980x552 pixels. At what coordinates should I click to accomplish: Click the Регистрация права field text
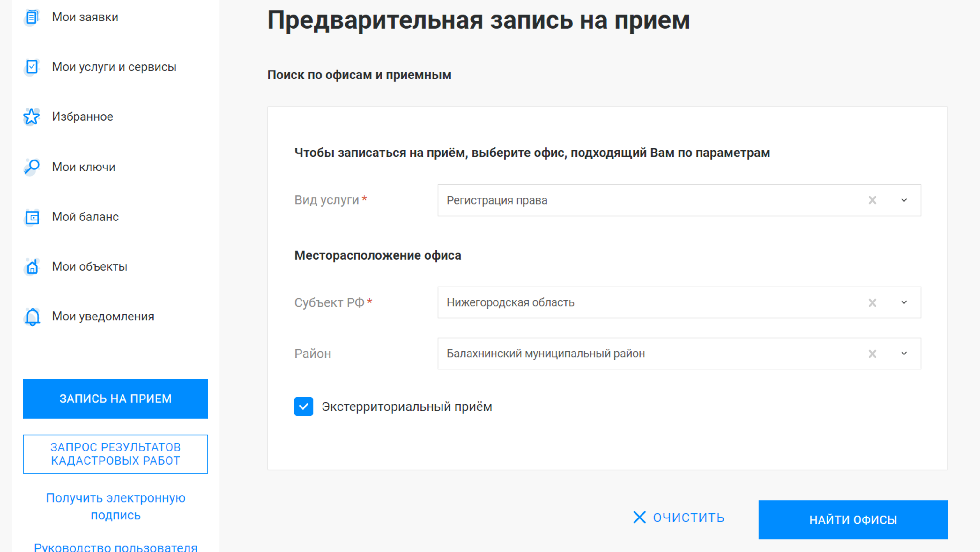coord(497,200)
